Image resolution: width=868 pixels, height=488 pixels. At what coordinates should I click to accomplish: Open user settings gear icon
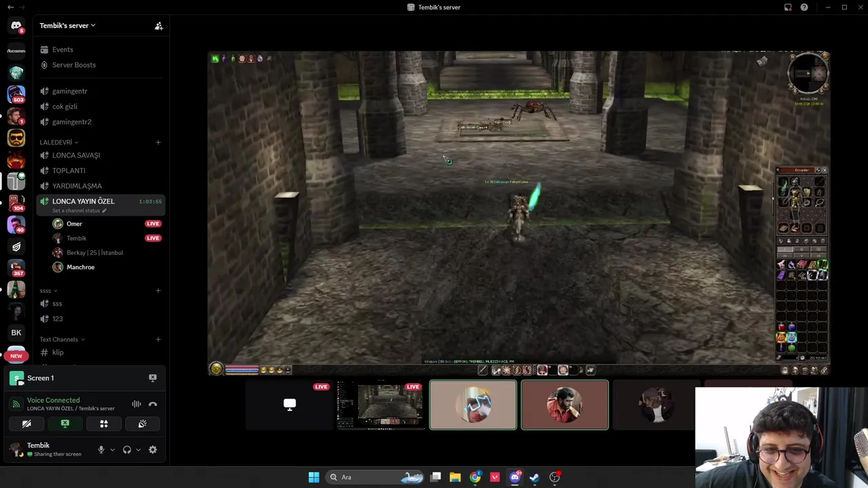(153, 449)
